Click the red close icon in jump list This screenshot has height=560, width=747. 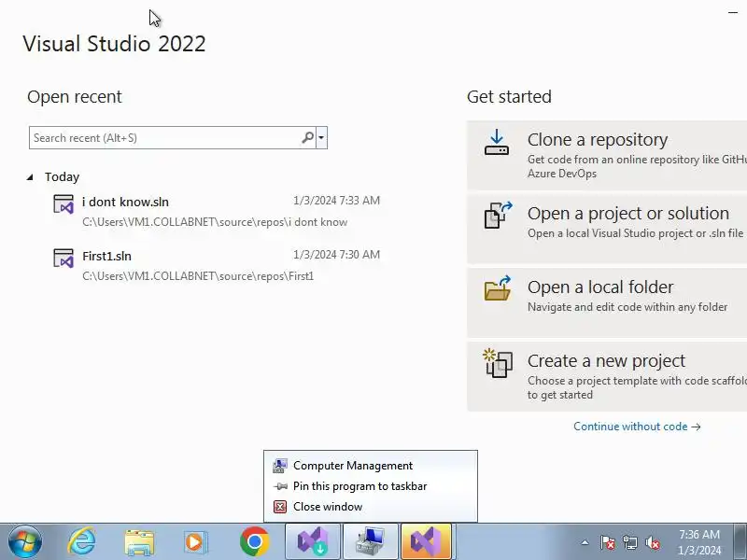click(280, 507)
